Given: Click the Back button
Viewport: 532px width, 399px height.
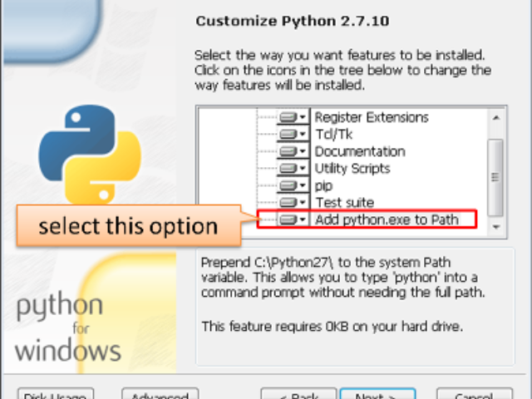Looking at the screenshot, I should click(x=299, y=393).
